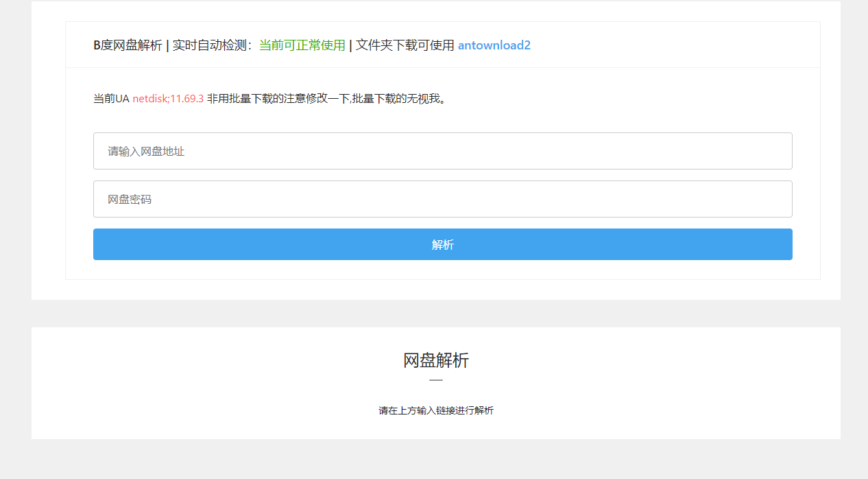
Task: Click the vertical bar separator before 文件夹下载
Action: pyautogui.click(x=350, y=45)
